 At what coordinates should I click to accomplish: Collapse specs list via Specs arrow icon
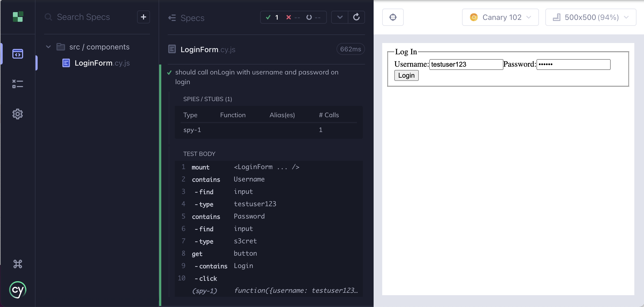coord(172,18)
